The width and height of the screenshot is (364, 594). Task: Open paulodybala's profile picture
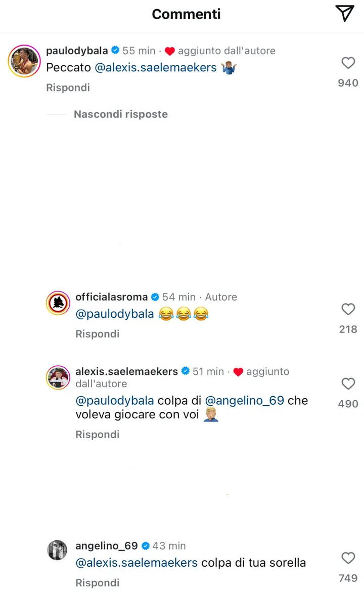(x=24, y=61)
